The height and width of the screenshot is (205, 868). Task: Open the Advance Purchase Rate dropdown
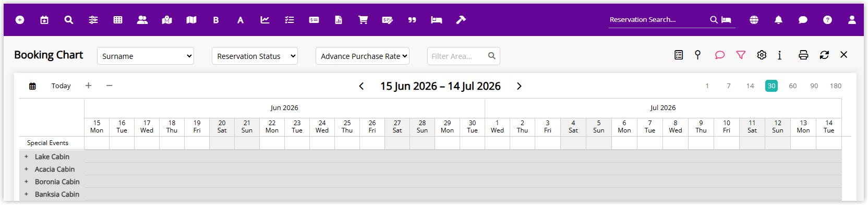pos(363,56)
